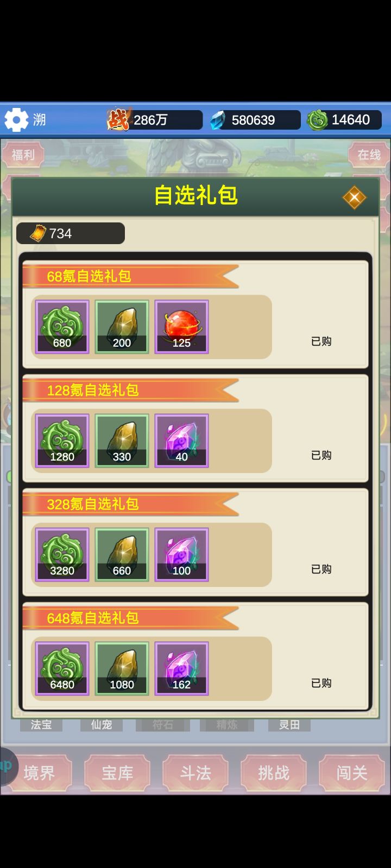Select the purple crystal item labeled 40
The width and height of the screenshot is (391, 868).
point(181,441)
